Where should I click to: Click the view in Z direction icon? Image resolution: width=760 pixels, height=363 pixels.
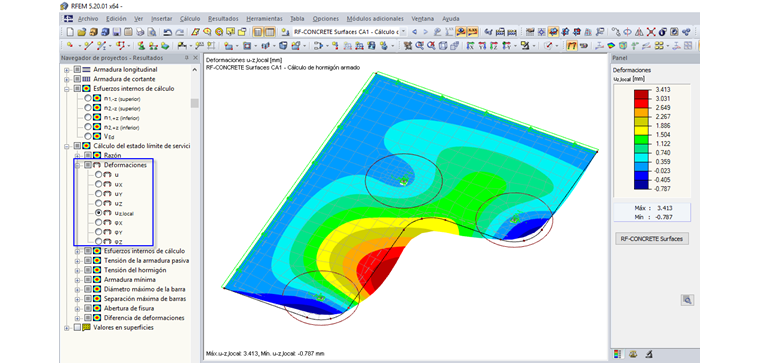click(x=493, y=46)
